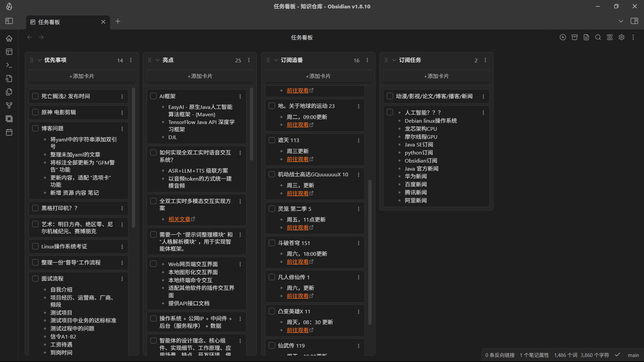Toggle the right sidebar panel icon

coord(634,21)
